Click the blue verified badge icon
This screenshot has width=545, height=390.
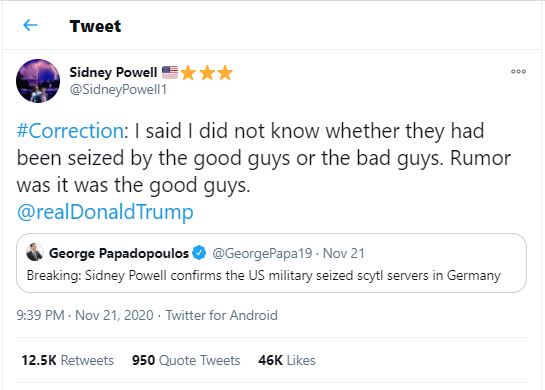pos(200,253)
